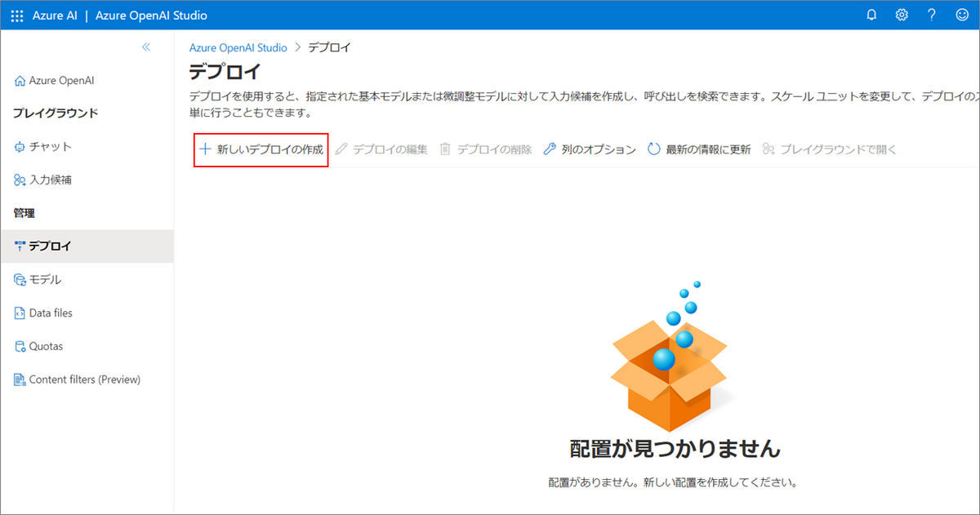The image size is (980, 515).
Task: Click the icon beside モデル
Action: pyautogui.click(x=20, y=280)
